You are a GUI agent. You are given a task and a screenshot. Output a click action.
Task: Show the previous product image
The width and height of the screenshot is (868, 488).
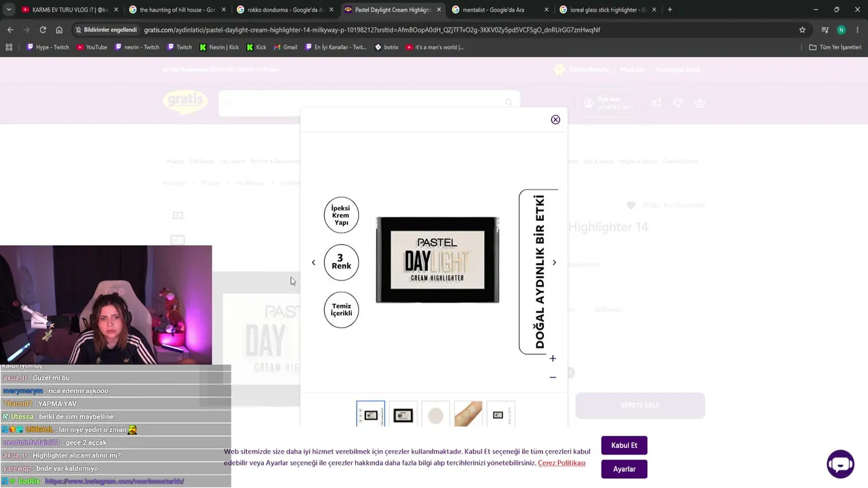(313, 262)
